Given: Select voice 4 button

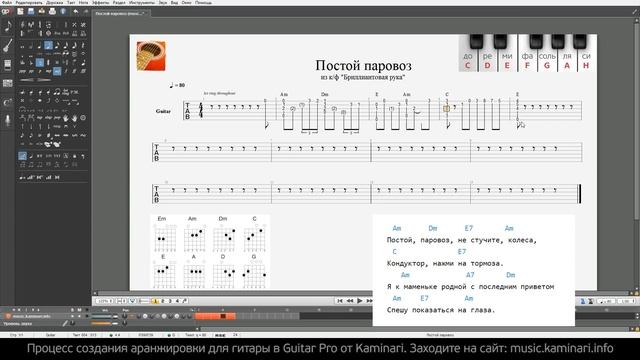Looking at the screenshot, I should pos(177,301).
